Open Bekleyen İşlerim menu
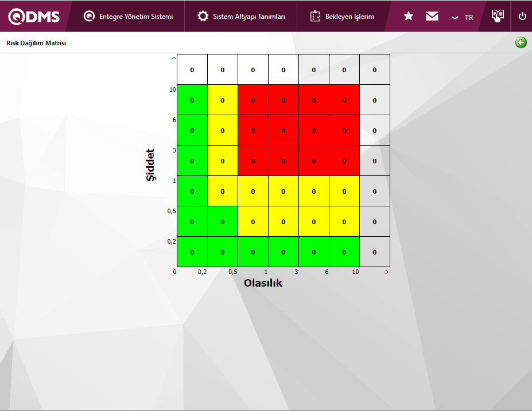 pyautogui.click(x=343, y=16)
